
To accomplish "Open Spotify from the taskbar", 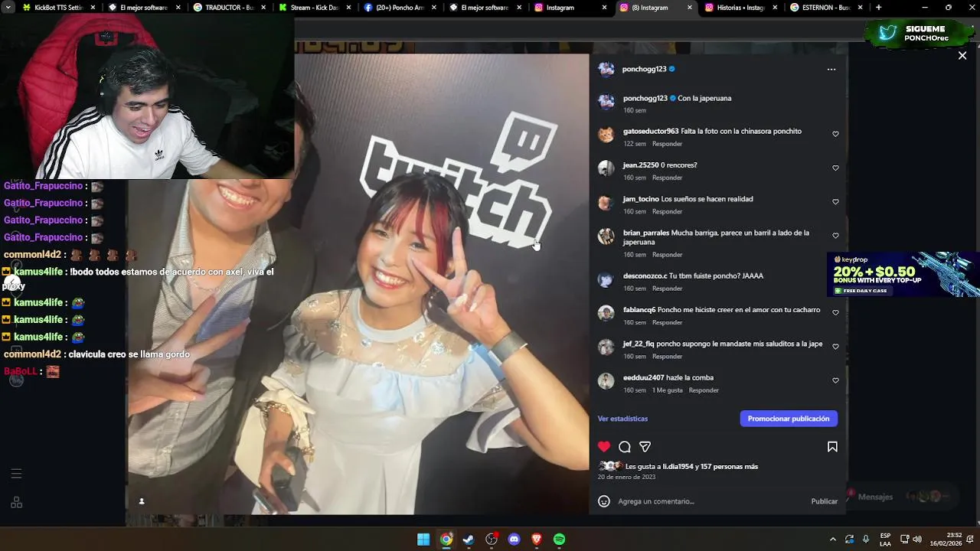I will pos(560,540).
